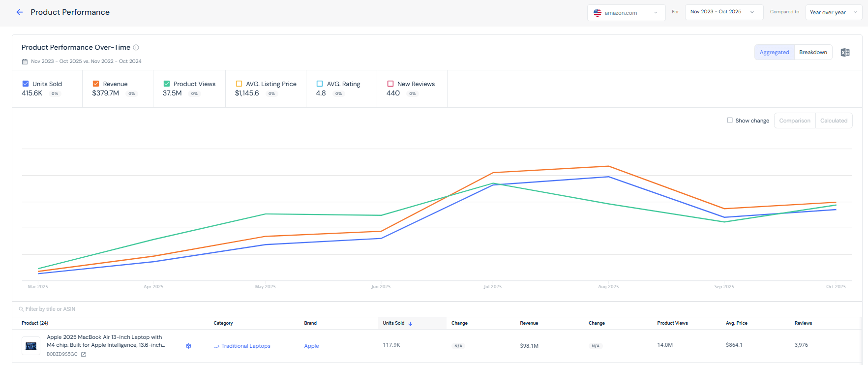Click the $1,145.6 listing price value
The width and height of the screenshot is (868, 365).
247,93
